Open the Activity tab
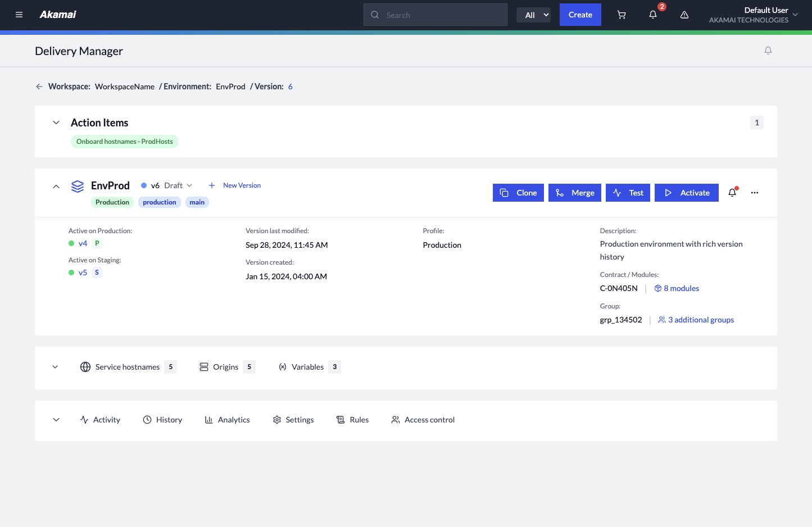This screenshot has height=527, width=812. click(x=100, y=420)
